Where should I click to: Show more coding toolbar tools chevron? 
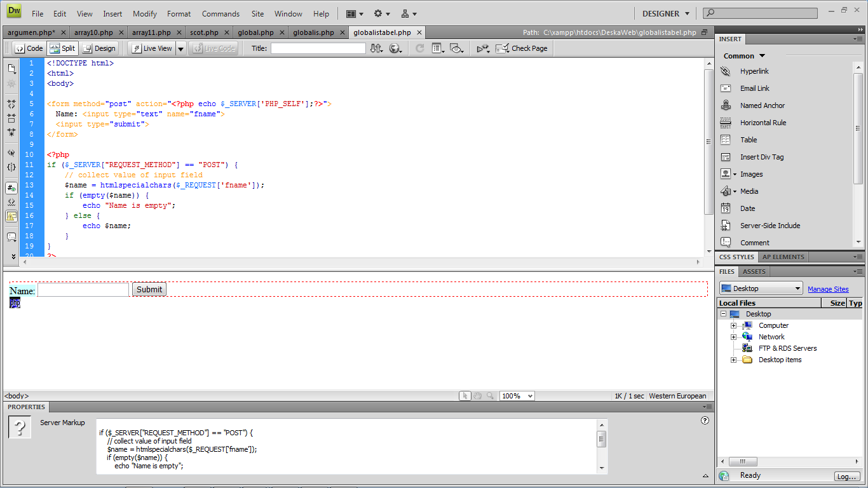tap(12, 256)
